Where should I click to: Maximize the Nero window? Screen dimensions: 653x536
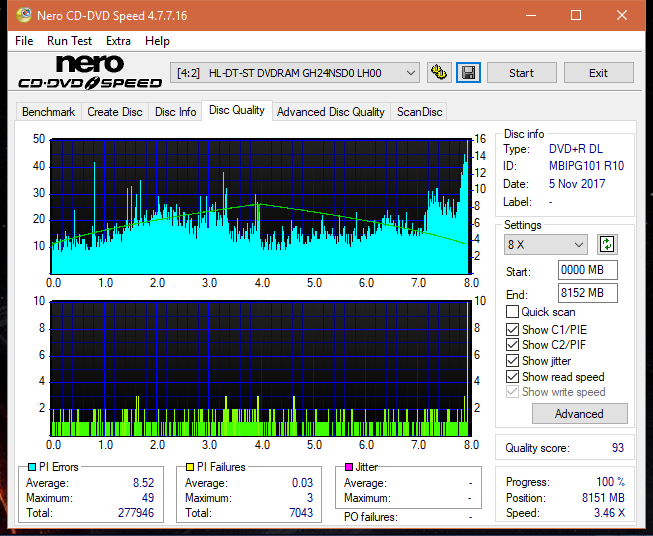(x=576, y=15)
